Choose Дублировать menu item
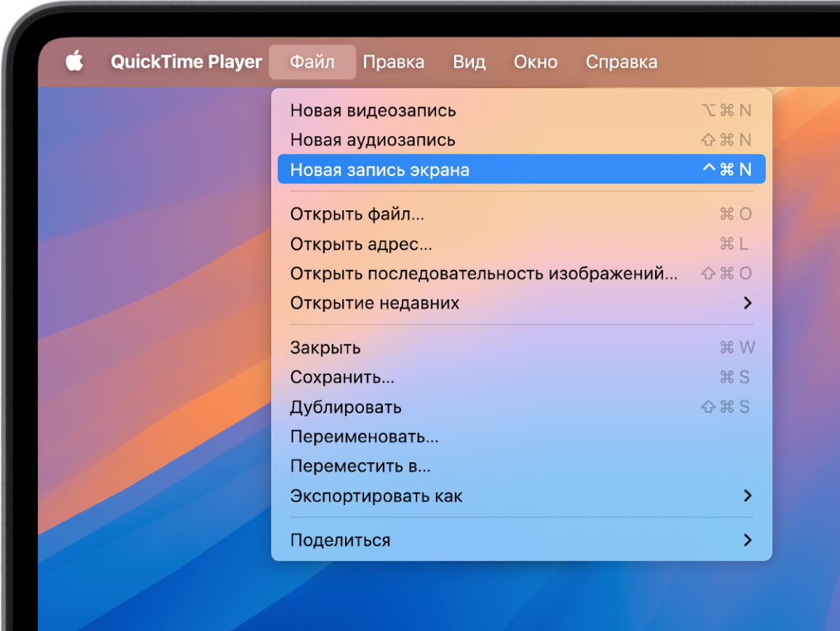Image resolution: width=840 pixels, height=631 pixels. point(522,407)
